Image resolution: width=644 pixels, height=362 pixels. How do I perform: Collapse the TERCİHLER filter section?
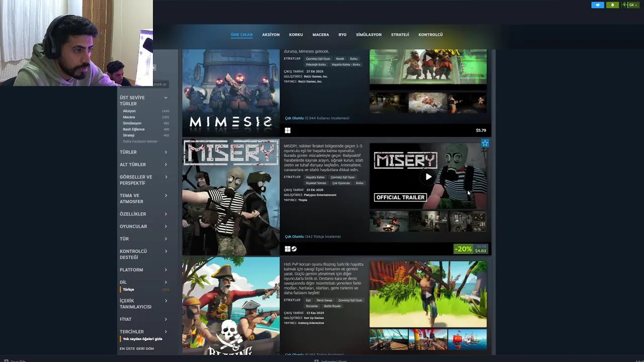pyautogui.click(x=143, y=331)
